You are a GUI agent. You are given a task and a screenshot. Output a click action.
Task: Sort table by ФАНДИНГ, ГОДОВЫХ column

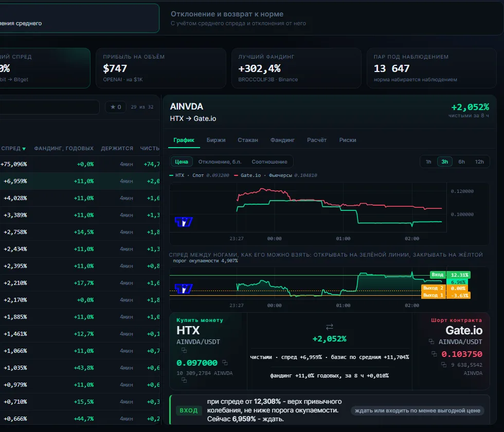[64, 148]
